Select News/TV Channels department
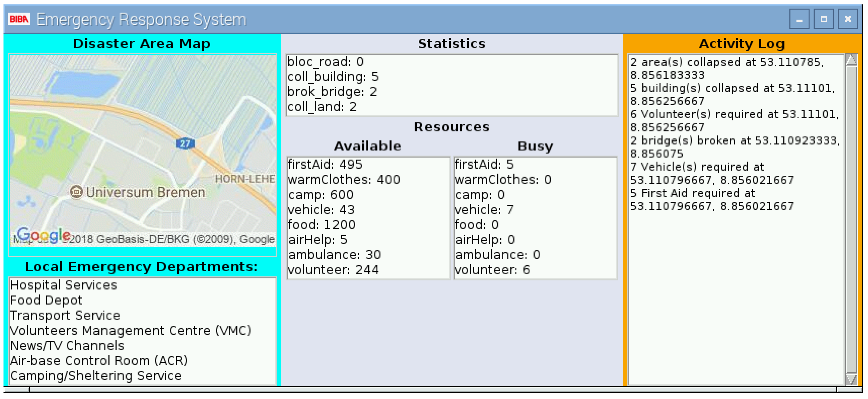868x399 pixels. pyautogui.click(x=67, y=345)
